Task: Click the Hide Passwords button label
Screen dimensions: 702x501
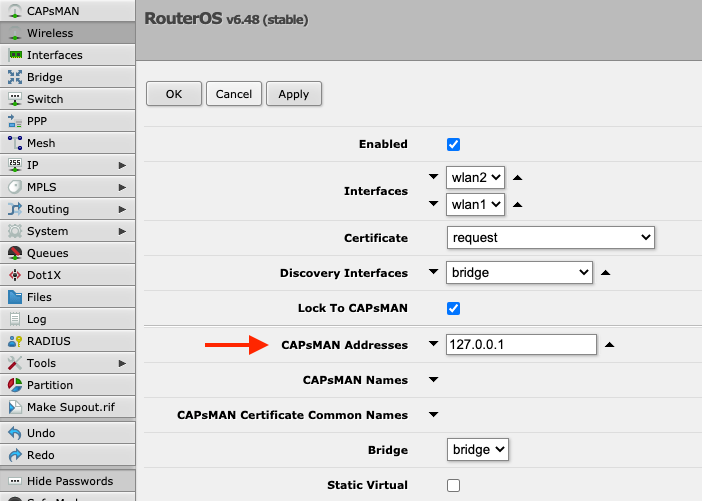Action: coord(70,481)
